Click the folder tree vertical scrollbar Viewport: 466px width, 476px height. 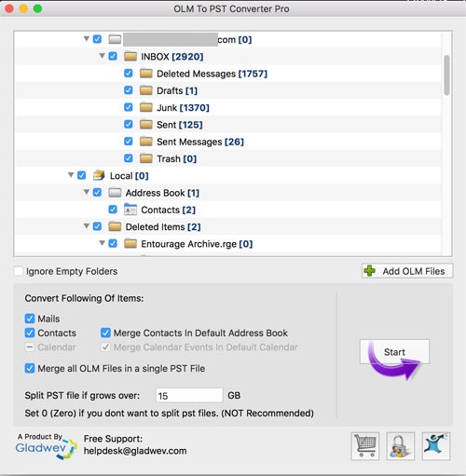(446, 75)
